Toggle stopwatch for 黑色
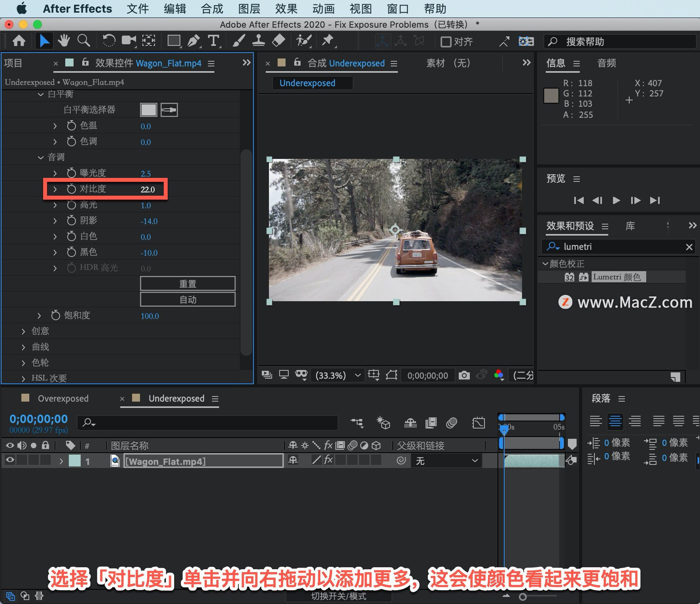Screen dimensions: 700x604 pos(71,252)
